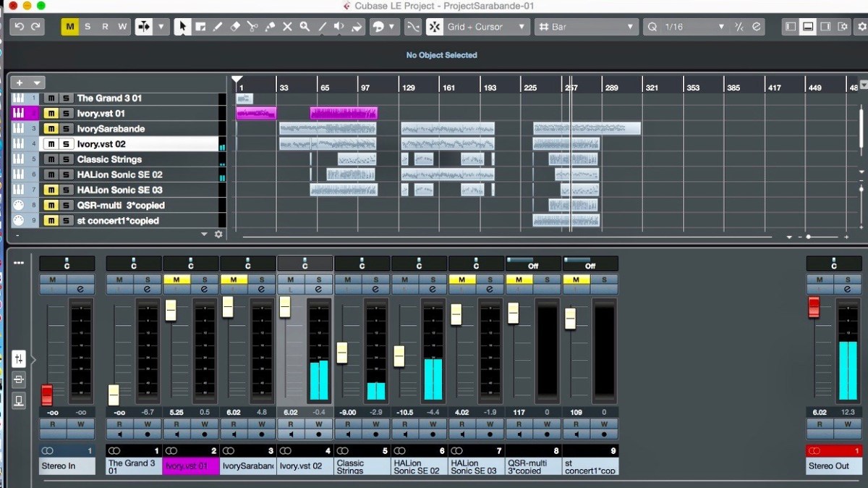Activate the Glue tool
This screenshot has height=488, width=868.
click(x=270, y=27)
